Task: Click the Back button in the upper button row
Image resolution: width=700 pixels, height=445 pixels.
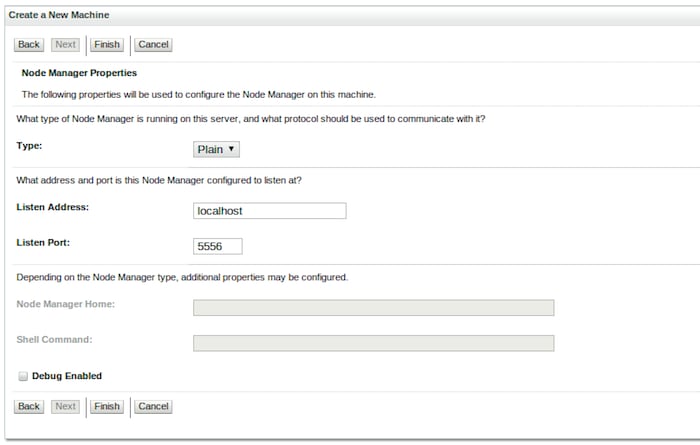Action: pos(29,44)
